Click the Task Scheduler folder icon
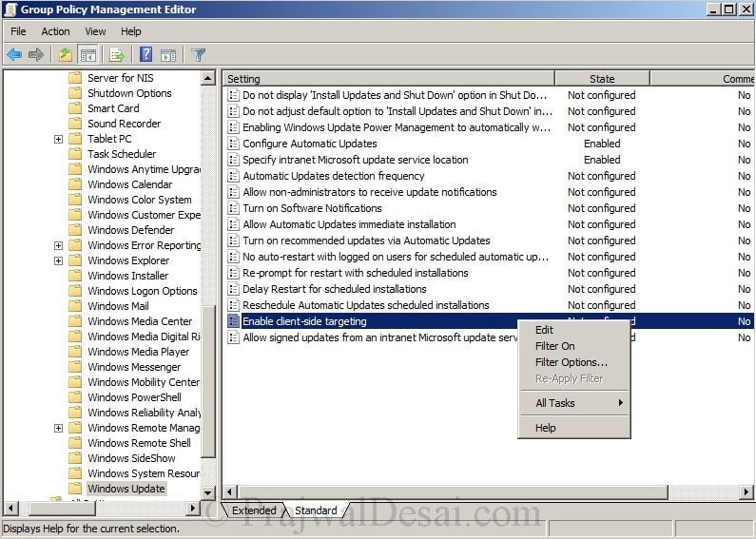This screenshot has height=539, width=756. point(75,154)
